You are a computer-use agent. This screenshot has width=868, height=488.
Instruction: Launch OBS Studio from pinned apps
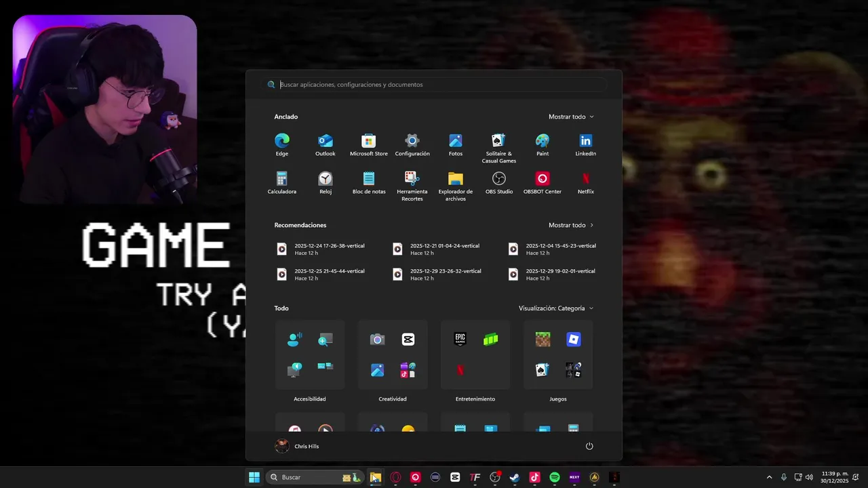click(499, 182)
